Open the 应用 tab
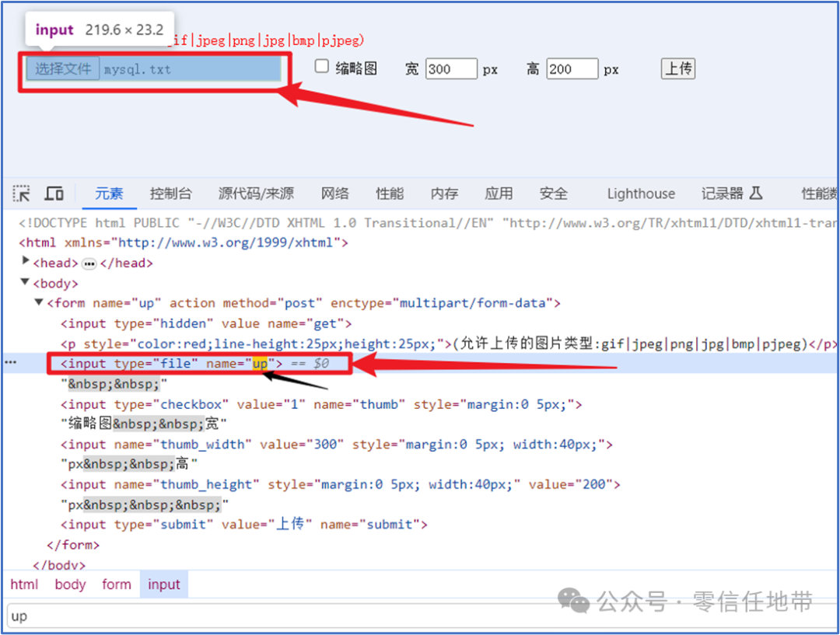The width and height of the screenshot is (840, 635). point(499,194)
